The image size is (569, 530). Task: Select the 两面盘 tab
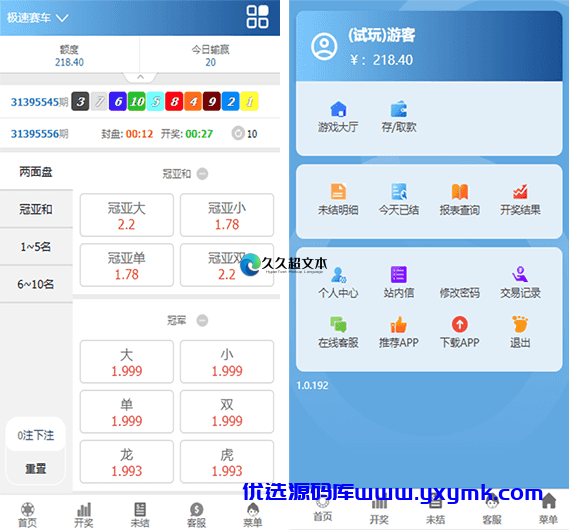click(36, 172)
